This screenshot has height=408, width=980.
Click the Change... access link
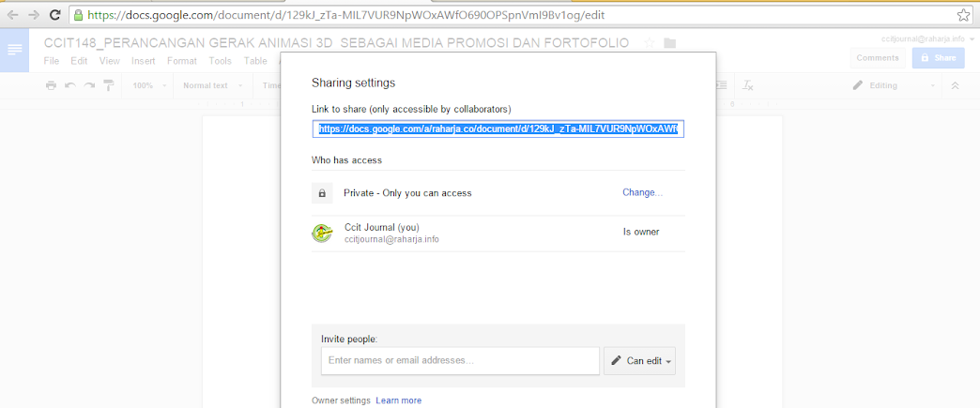pyautogui.click(x=642, y=192)
